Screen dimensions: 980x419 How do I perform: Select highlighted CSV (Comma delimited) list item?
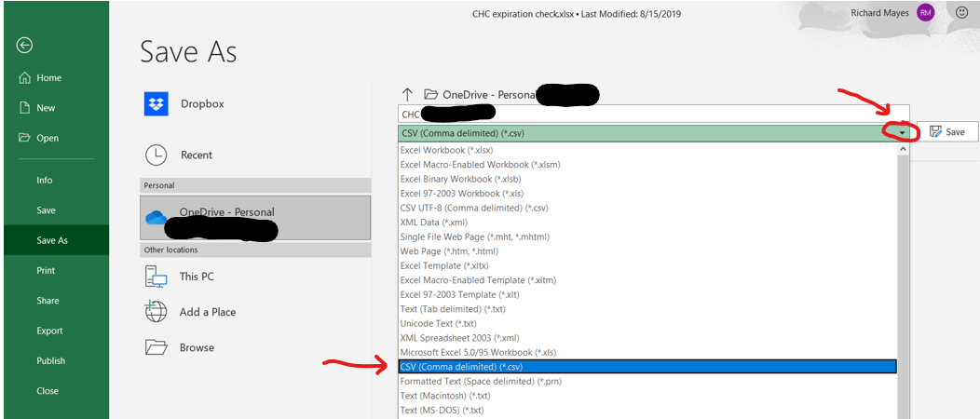tap(647, 367)
